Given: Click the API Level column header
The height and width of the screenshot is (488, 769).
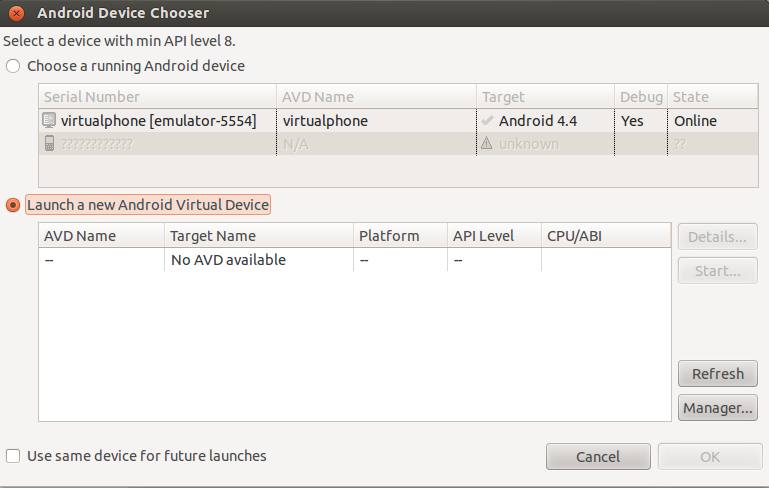Looking at the screenshot, I should [483, 236].
